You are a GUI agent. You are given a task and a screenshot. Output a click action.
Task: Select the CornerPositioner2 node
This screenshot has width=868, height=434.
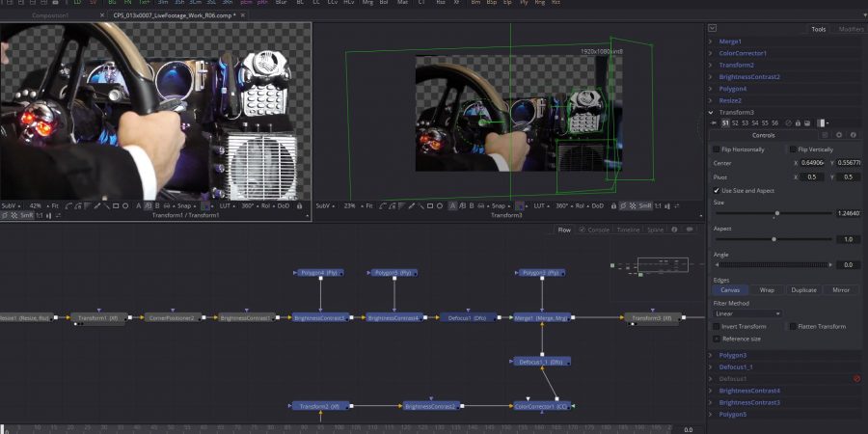[172, 317]
